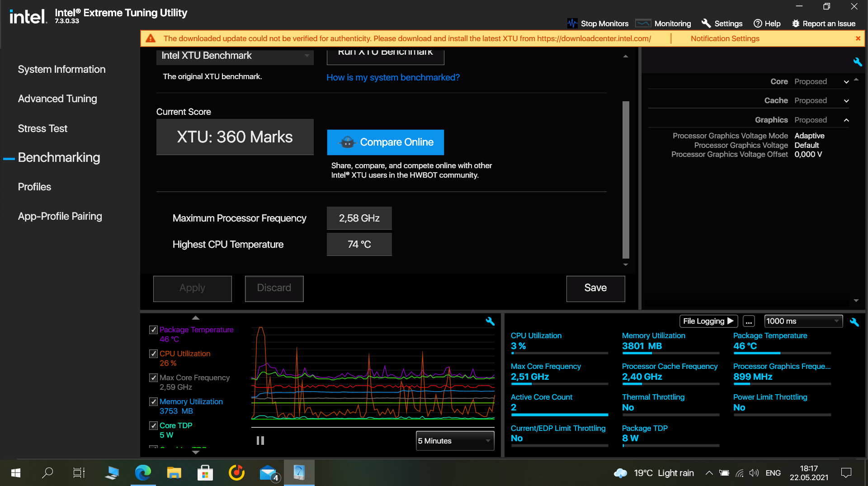Open Help question mark icon
Image resolution: width=868 pixels, height=486 pixels.
point(758,24)
